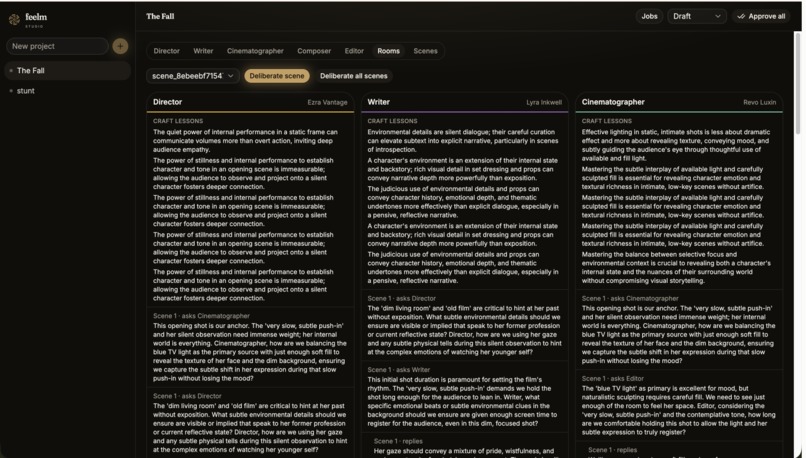Click CRAFT LESSONS label in Cinematographer column
The image size is (806, 458).
tap(607, 121)
